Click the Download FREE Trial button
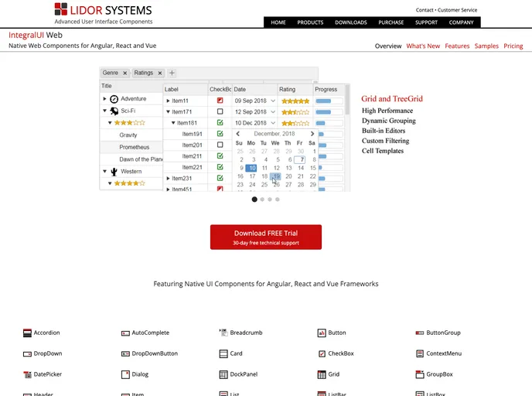Image resolution: width=532 pixels, height=396 pixels. coord(266,237)
